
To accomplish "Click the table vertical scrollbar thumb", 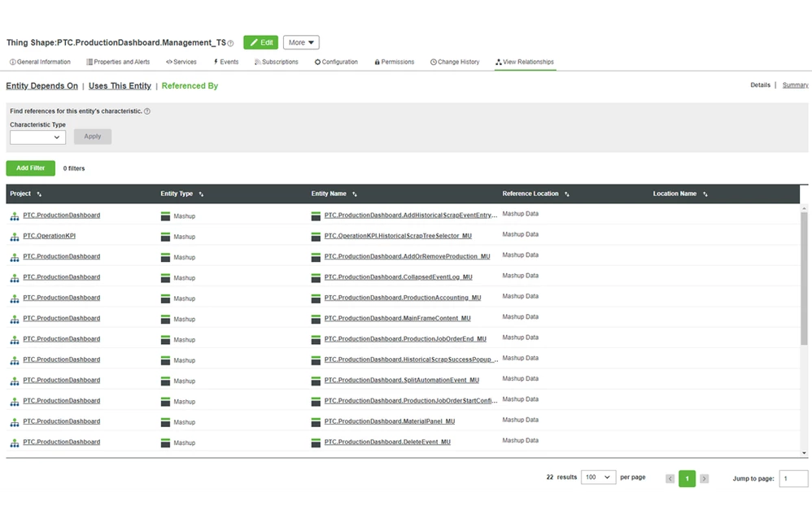I will (x=804, y=279).
